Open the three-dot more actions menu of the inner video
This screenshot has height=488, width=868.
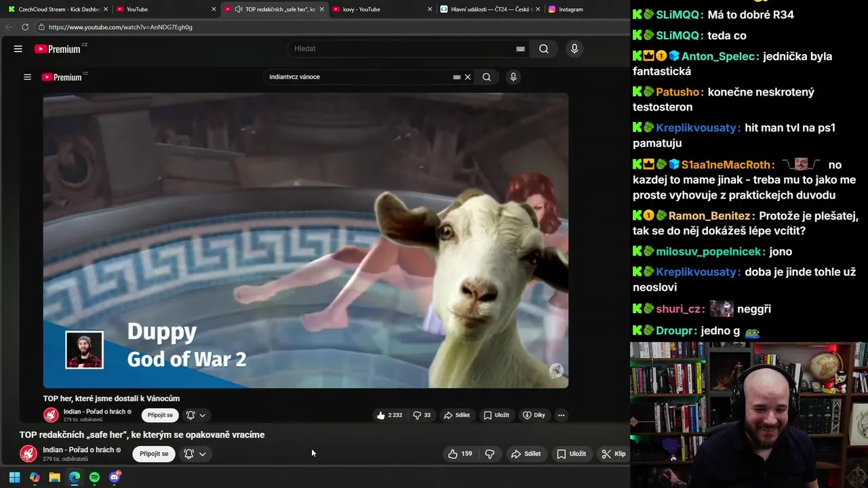click(561, 415)
